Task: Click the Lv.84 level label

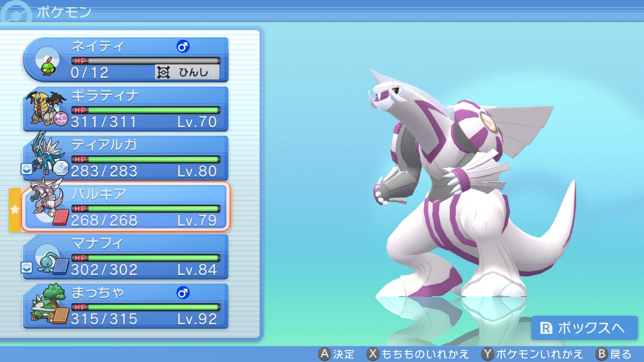Action: pos(197,270)
